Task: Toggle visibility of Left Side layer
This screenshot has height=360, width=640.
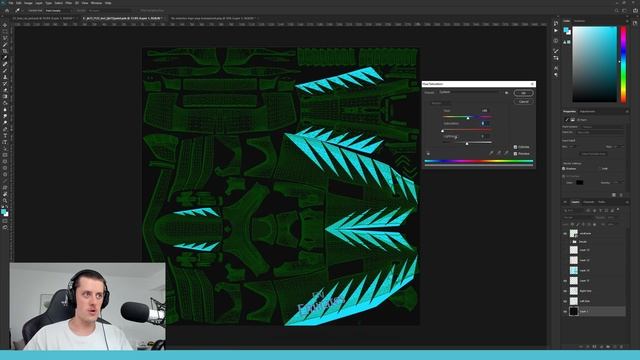Action: coord(565,301)
